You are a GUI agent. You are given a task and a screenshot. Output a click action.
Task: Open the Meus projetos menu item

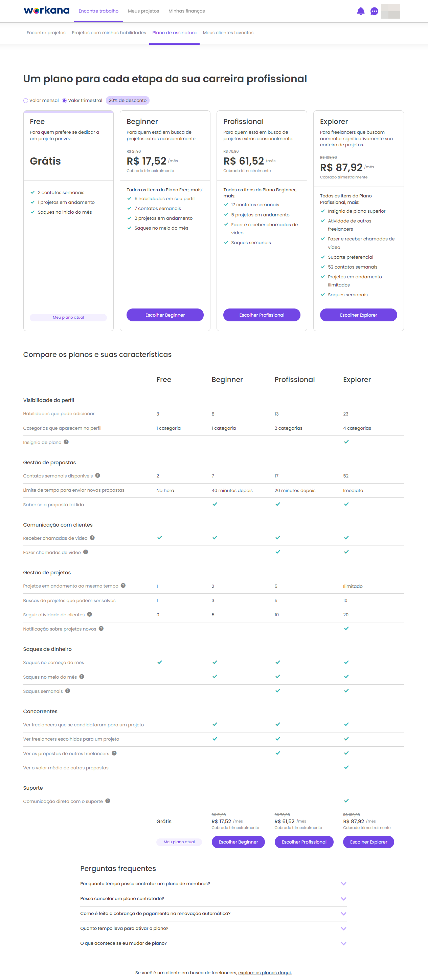pyautogui.click(x=143, y=11)
